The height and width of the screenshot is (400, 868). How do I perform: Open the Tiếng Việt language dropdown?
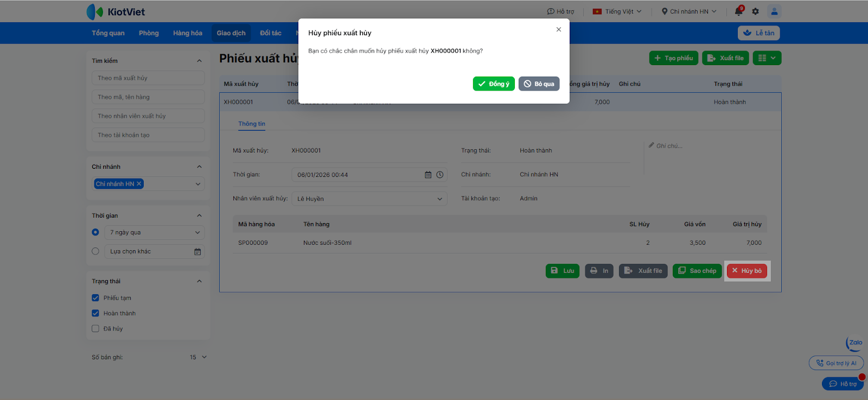[x=617, y=11]
